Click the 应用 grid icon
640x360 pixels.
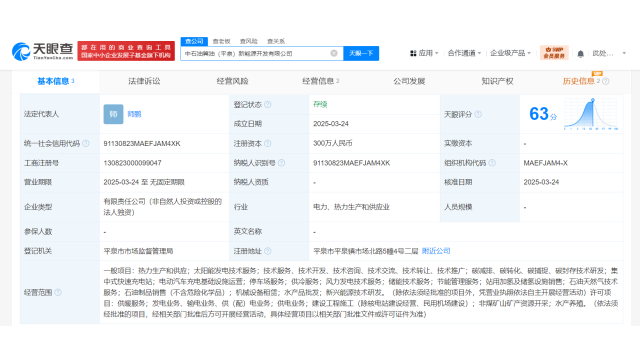coord(413,53)
